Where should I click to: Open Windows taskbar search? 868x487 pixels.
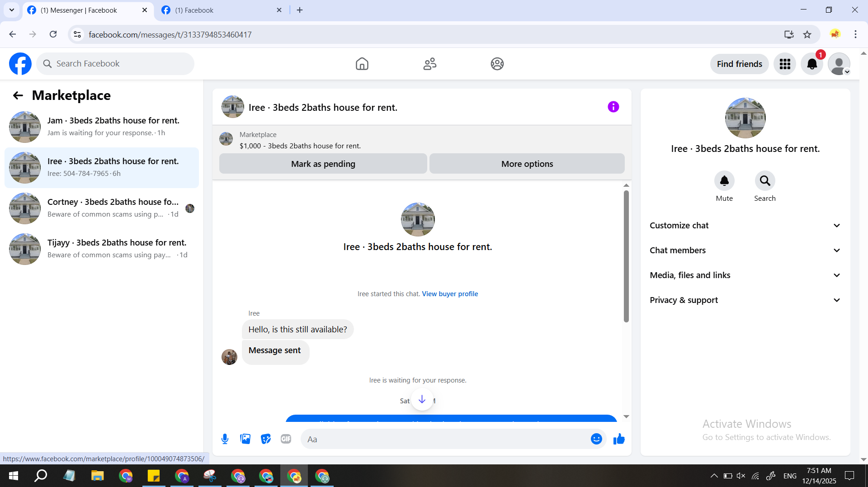[41, 476]
